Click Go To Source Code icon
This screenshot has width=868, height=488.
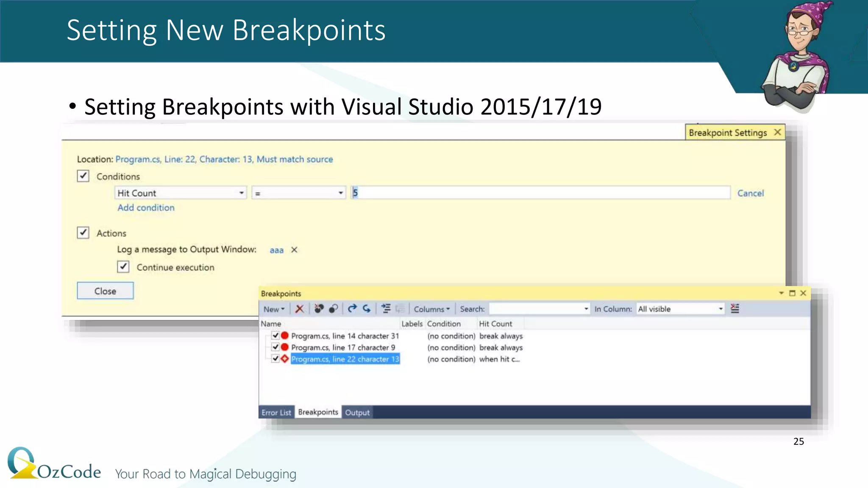[x=386, y=309]
